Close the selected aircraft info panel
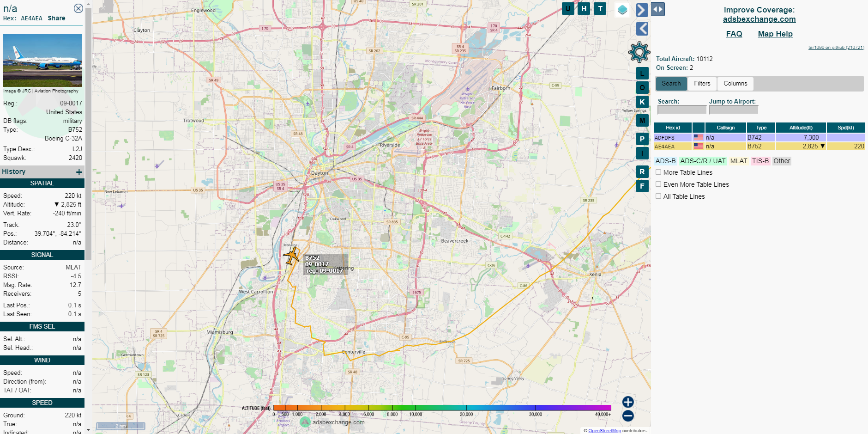Viewport: 868px width, 434px height. coord(78,8)
